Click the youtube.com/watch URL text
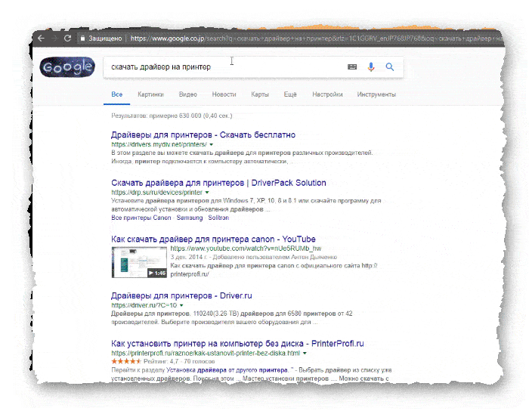532x411 pixels. pyautogui.click(x=246, y=249)
